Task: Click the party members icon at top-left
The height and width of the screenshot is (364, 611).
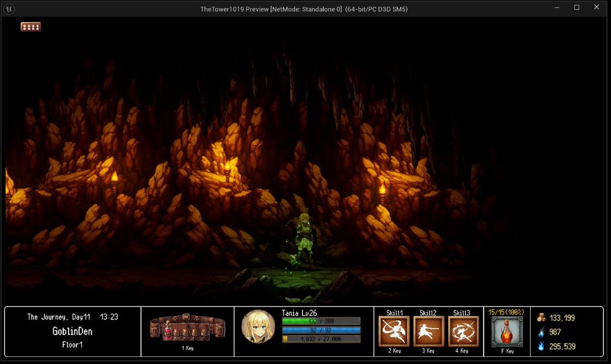Action: pos(31,27)
